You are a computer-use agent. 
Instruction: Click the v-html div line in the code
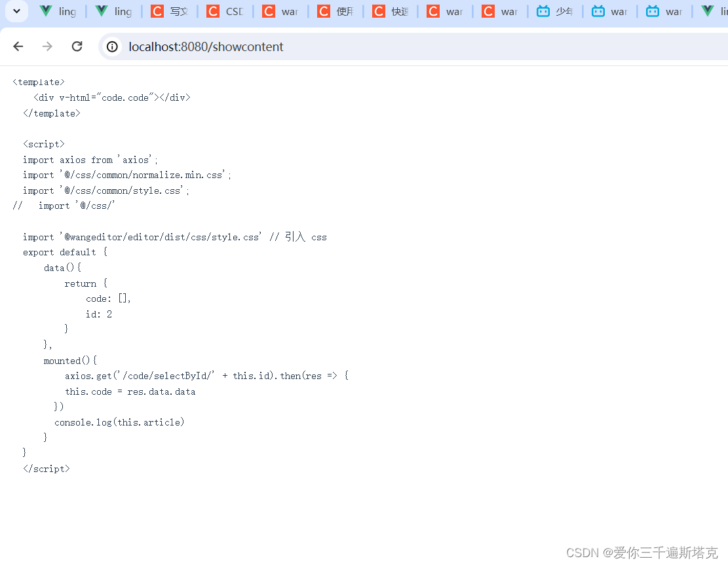111,97
